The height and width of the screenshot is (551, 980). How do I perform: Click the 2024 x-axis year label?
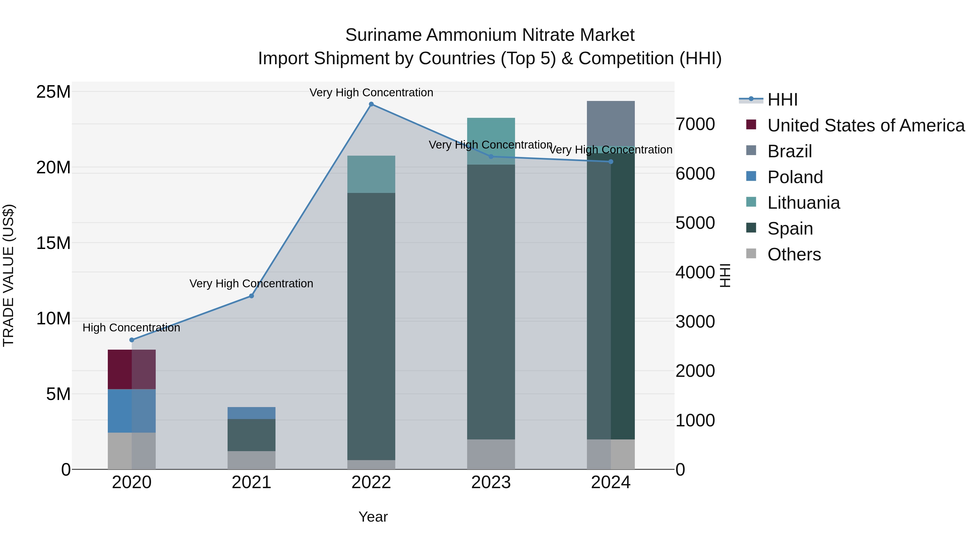[611, 482]
